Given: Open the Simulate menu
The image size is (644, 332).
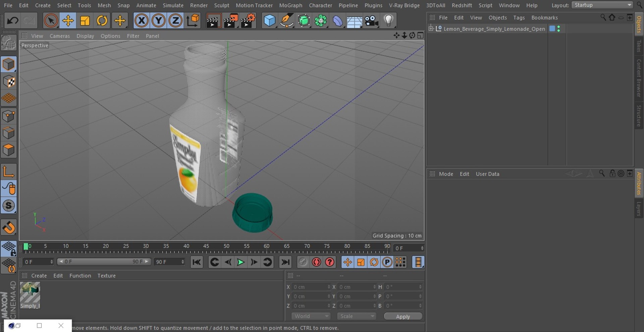Looking at the screenshot, I should click(x=173, y=5).
